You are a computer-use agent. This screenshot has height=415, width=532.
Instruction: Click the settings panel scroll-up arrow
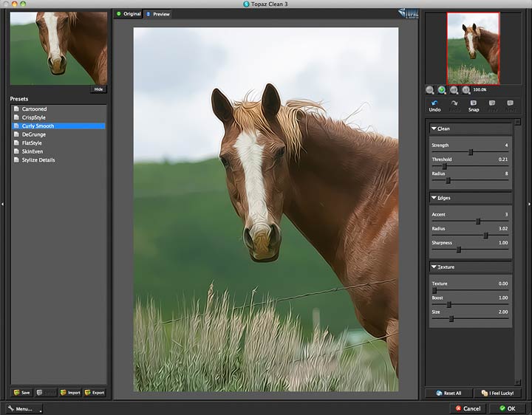click(517, 122)
